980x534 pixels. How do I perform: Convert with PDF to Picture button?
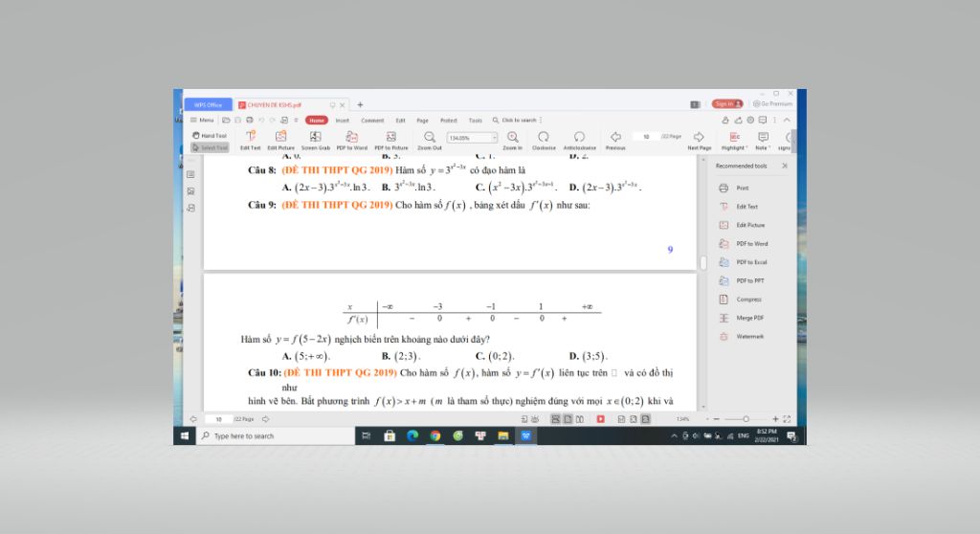click(x=391, y=141)
